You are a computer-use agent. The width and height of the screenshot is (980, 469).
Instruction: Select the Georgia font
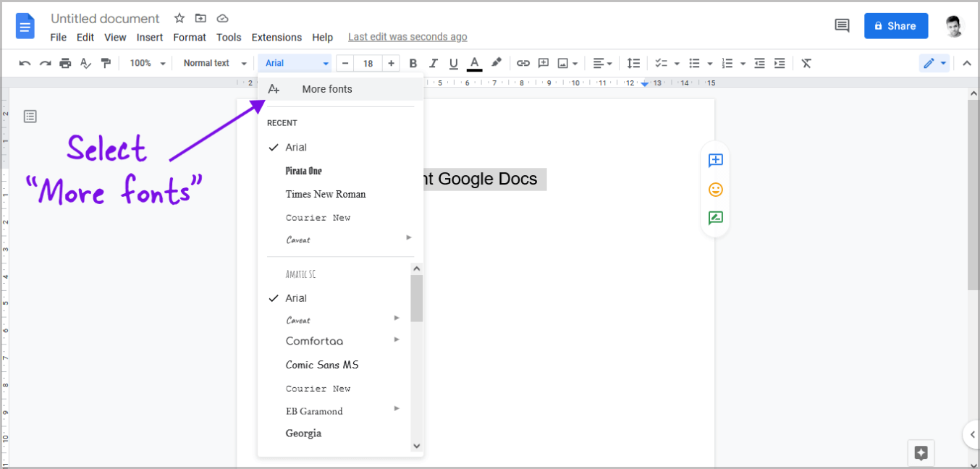303,434
